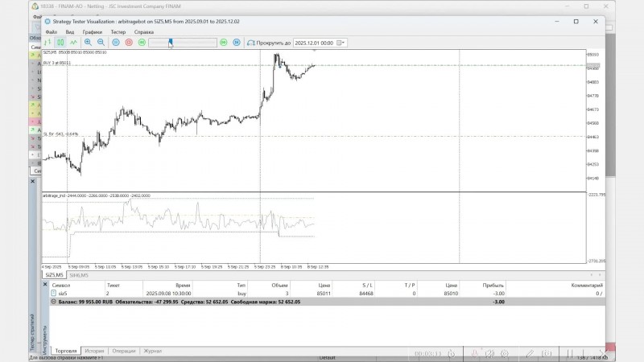
Task: Click the recorder pause icon in overlay
Action: tap(570, 353)
